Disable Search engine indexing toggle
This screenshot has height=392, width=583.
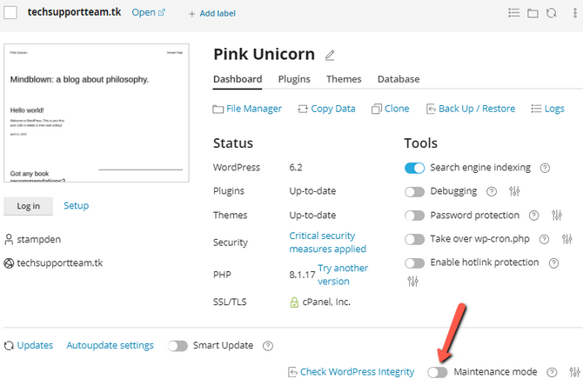point(415,168)
